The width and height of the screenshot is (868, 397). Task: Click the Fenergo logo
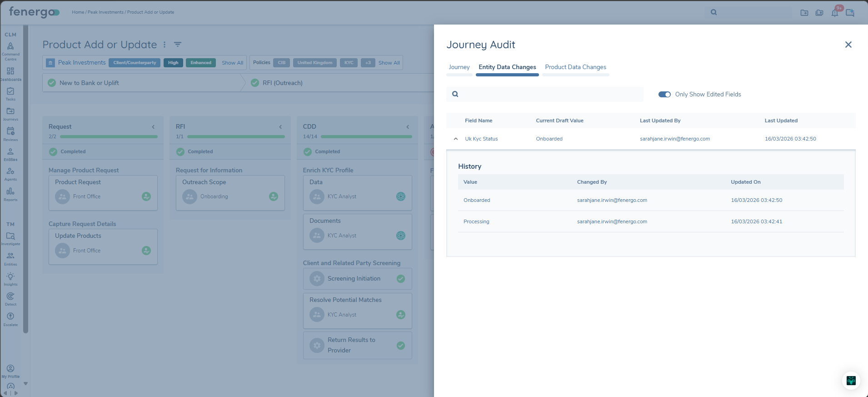(x=34, y=12)
